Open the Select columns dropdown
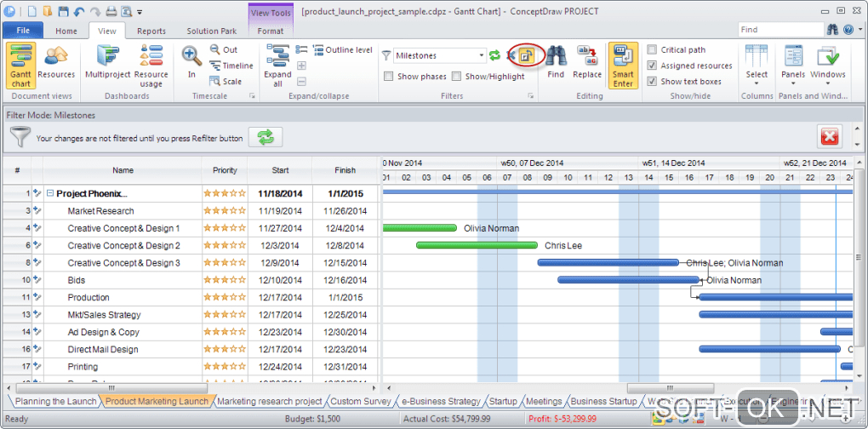This screenshot has width=868, height=429. 757,66
